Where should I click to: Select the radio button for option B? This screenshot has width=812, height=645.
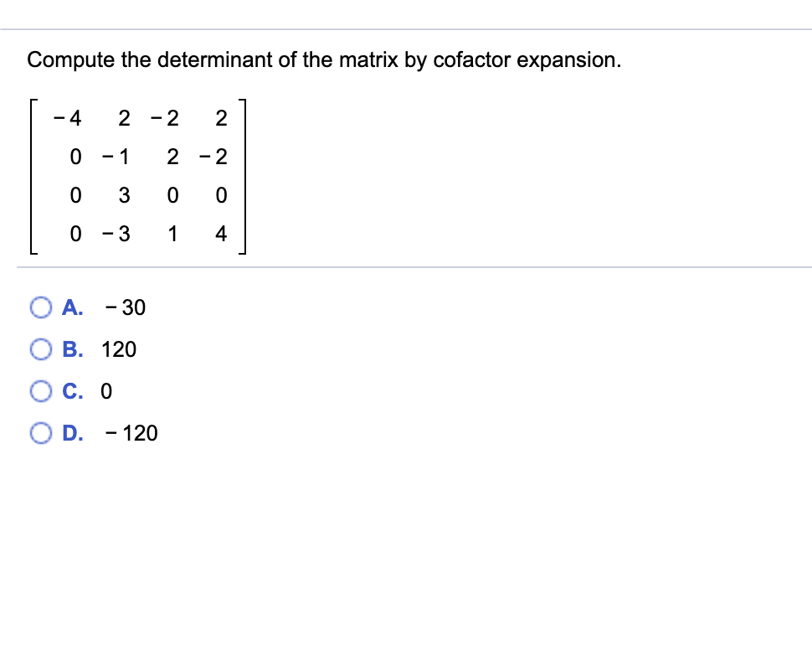[40, 349]
